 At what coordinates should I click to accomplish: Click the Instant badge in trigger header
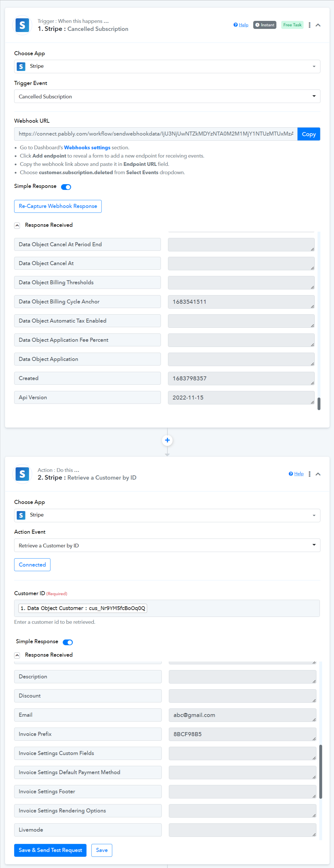(x=265, y=25)
